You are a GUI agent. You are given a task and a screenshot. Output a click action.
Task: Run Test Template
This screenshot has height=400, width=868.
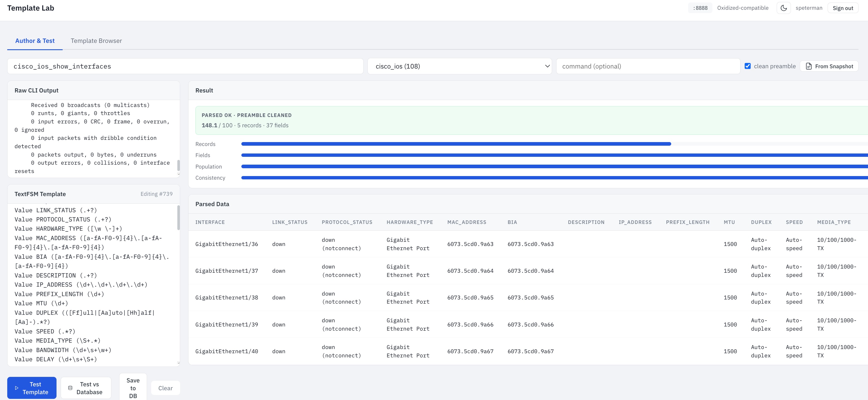tap(32, 388)
